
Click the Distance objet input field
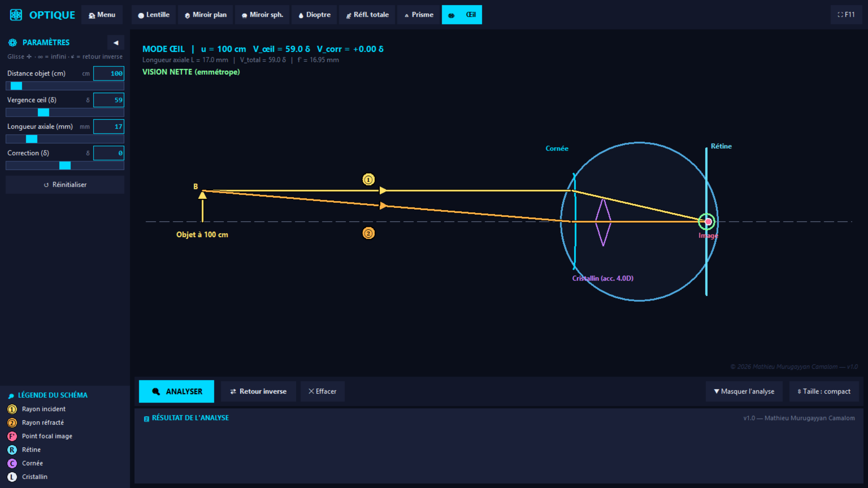[108, 73]
